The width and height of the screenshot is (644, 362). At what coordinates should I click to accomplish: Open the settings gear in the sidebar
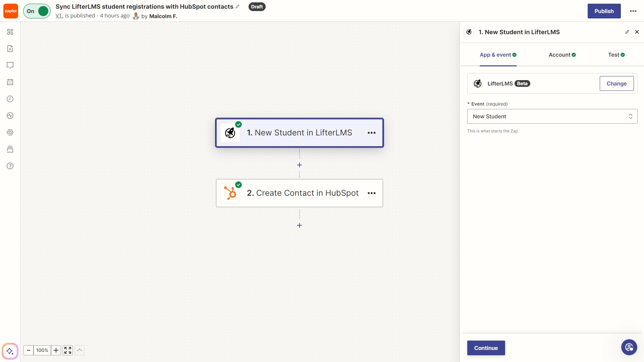tap(10, 132)
